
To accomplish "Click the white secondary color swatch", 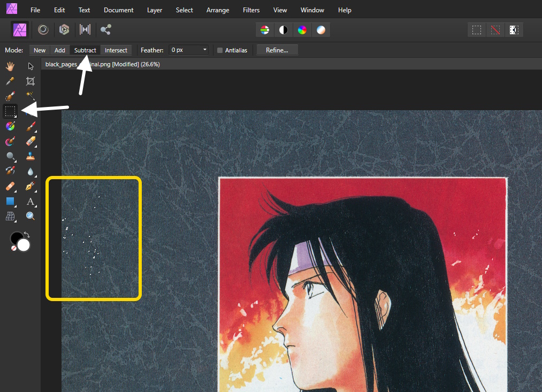I will coord(24,245).
